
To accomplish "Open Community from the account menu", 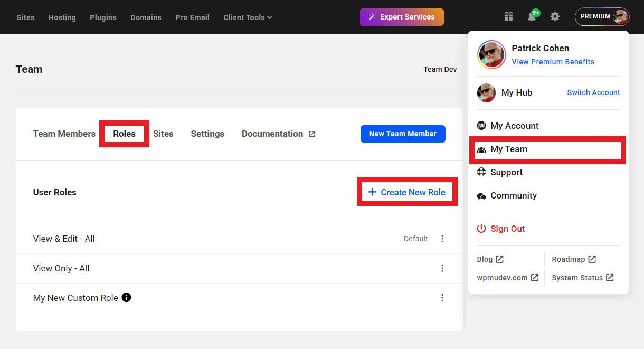I will (x=513, y=195).
